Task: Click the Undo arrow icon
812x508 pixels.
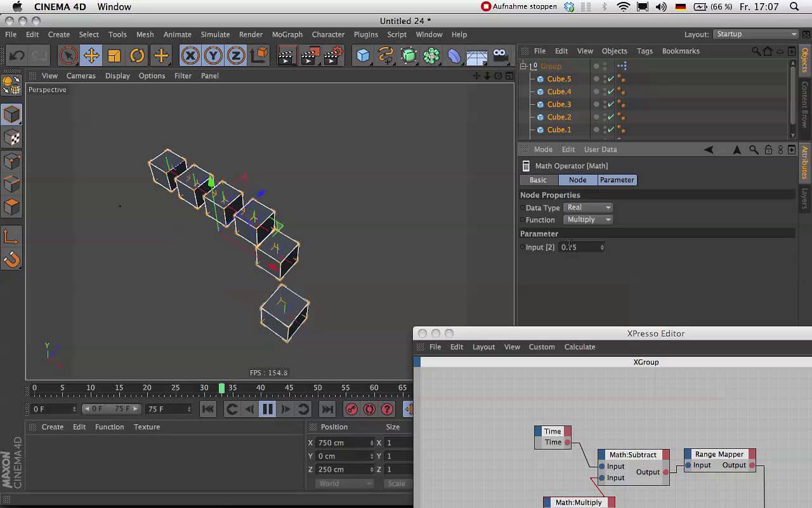Action: [x=16, y=56]
